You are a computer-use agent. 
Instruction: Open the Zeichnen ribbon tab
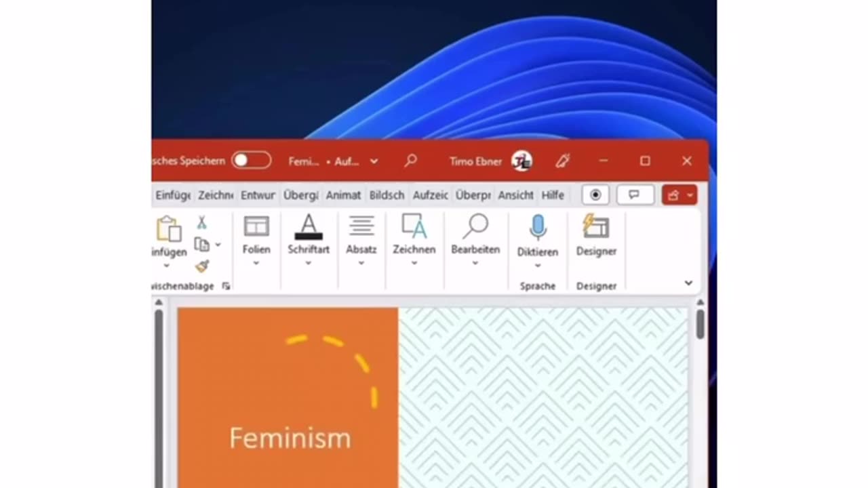pos(216,195)
